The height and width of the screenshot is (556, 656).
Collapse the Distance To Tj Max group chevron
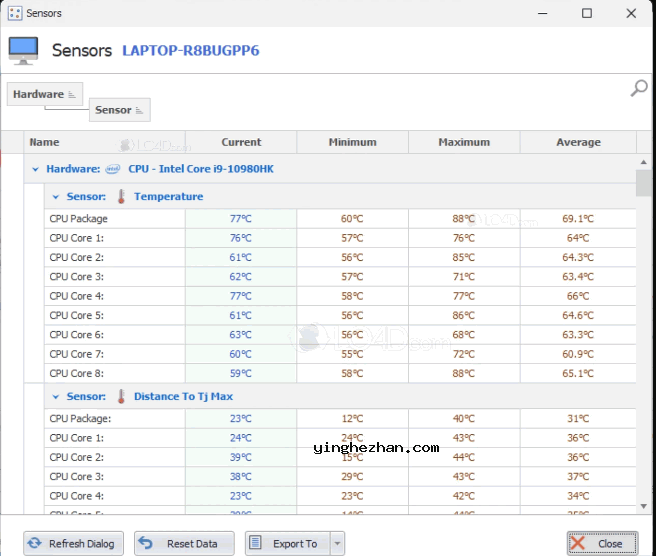coord(56,397)
